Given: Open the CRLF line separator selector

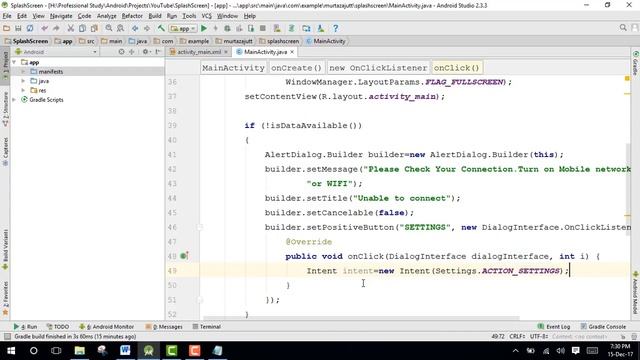Looking at the screenshot, I should [517, 336].
